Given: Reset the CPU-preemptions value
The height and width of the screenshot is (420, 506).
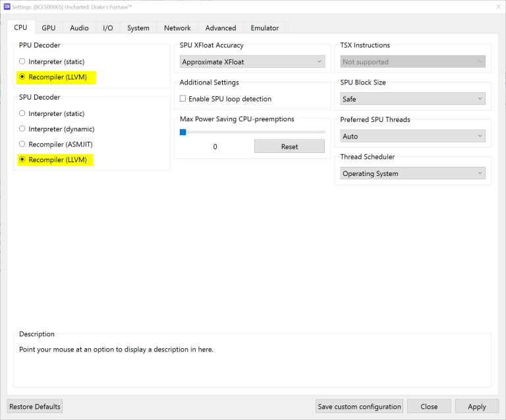Looking at the screenshot, I should click(289, 147).
